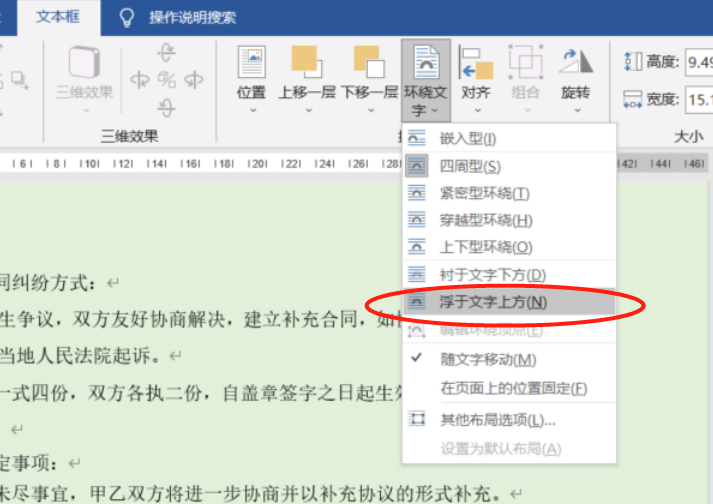Click the 对齐 align icon

[x=476, y=62]
